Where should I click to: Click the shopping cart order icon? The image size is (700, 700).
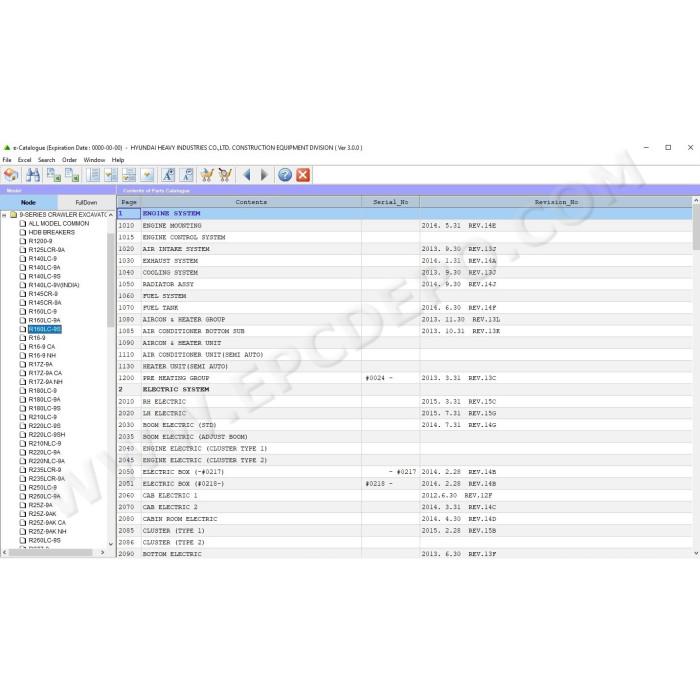pyautogui.click(x=207, y=175)
